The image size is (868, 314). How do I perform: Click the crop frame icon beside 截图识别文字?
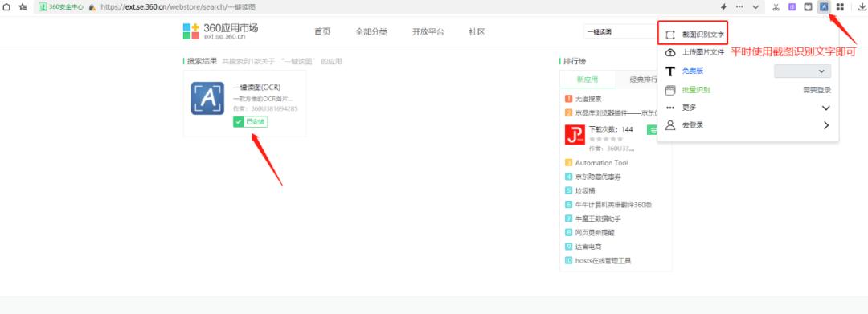(670, 35)
